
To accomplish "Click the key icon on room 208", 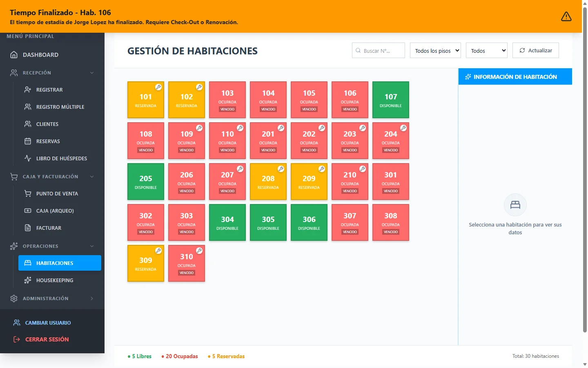I will [281, 169].
